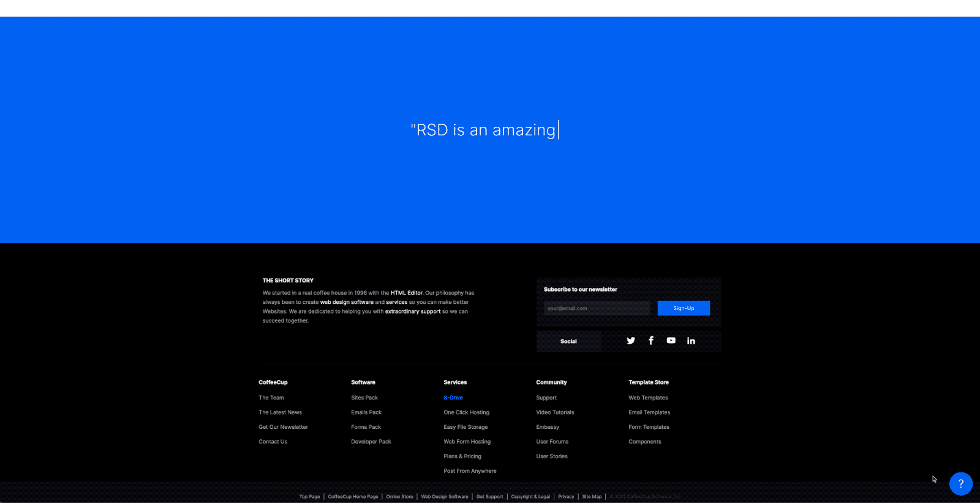Open the LinkedIn social icon
The height and width of the screenshot is (503, 980).
pos(691,341)
